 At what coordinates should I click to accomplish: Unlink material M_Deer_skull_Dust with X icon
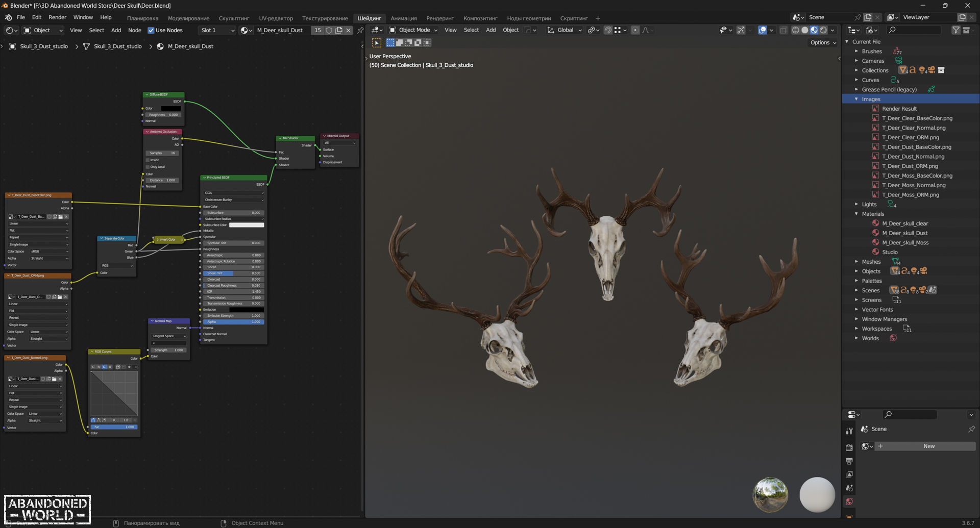(349, 30)
